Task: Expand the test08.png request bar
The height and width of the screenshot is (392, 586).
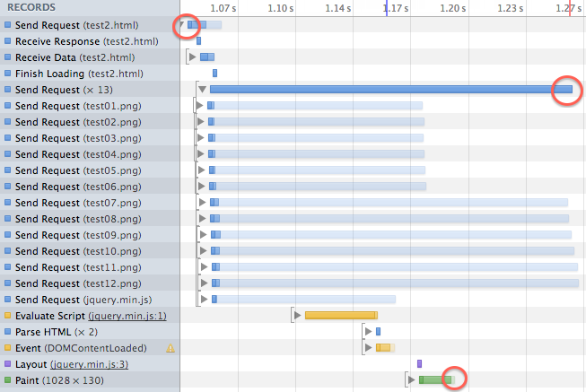Action: click(203, 218)
